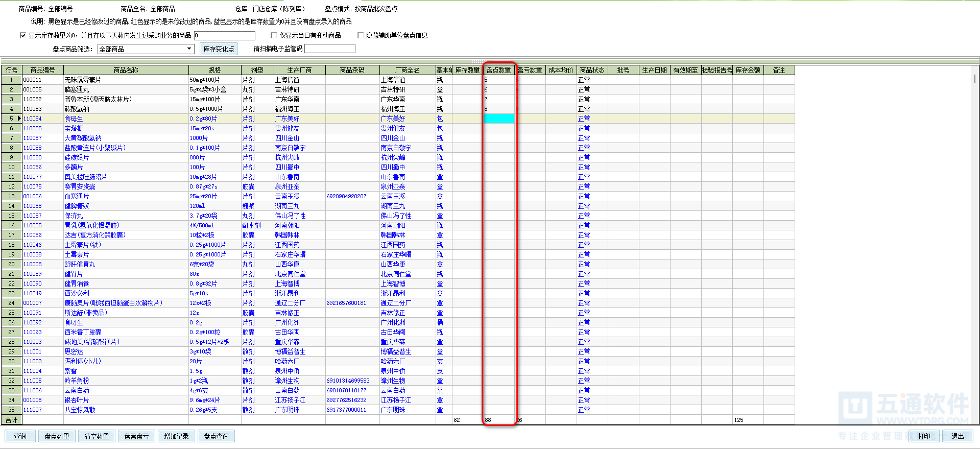The height and width of the screenshot is (449, 980).
Task: Select the 舒肝健胃丸 product
Action: (x=80, y=264)
